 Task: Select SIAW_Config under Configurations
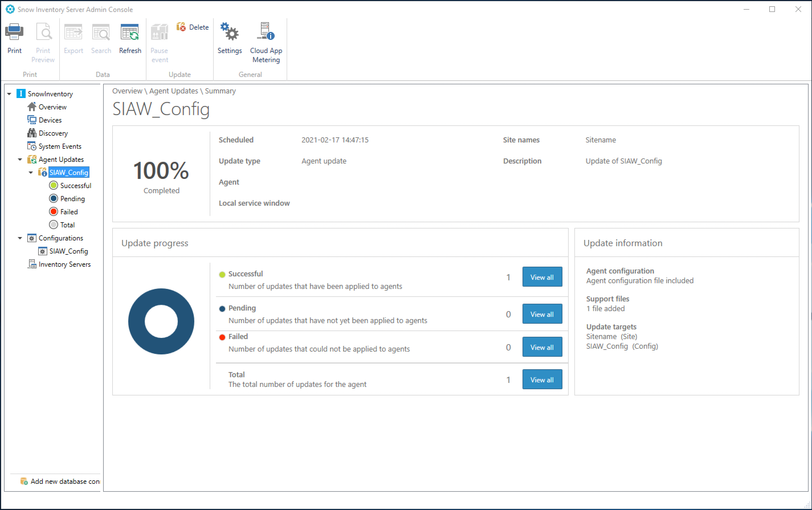tap(63, 251)
